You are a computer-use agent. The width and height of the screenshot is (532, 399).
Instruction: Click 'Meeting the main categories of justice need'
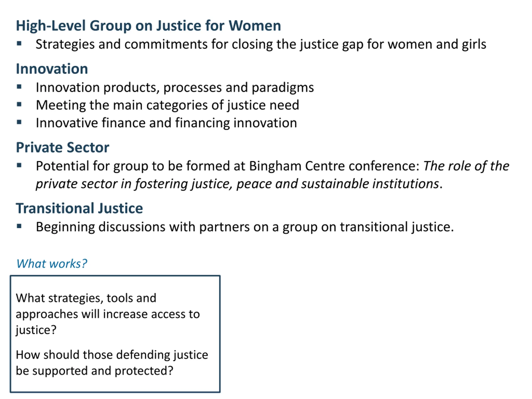tap(167, 105)
